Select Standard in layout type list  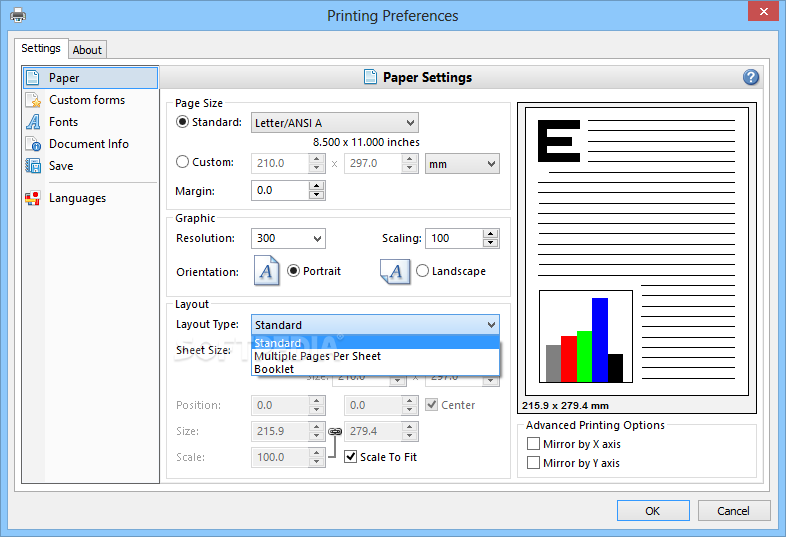click(x=375, y=343)
